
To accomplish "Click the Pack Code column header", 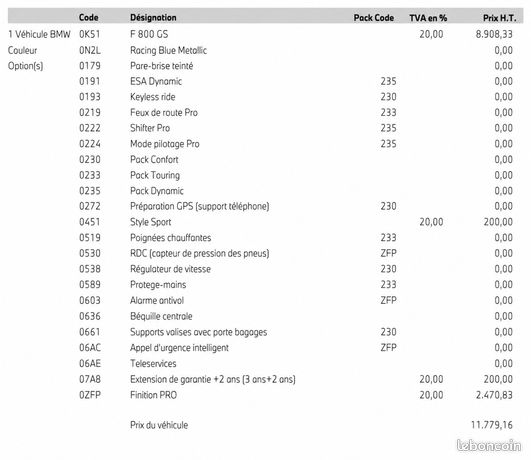I will [374, 18].
